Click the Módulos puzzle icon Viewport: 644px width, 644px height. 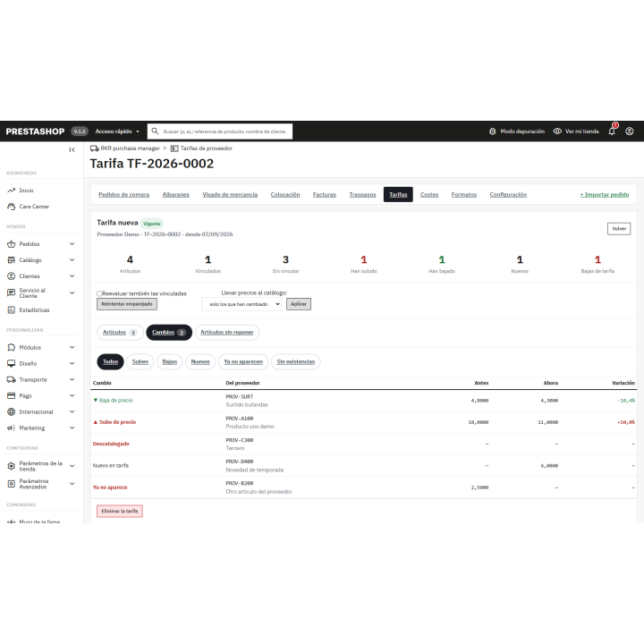pyautogui.click(x=11, y=347)
